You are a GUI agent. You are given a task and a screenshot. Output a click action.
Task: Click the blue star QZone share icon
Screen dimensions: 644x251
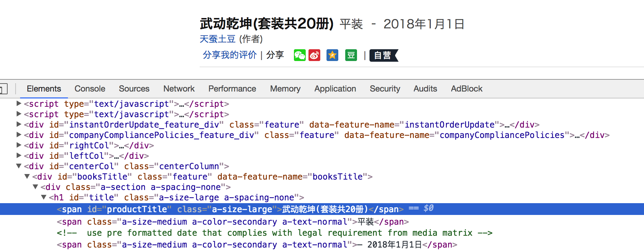pyautogui.click(x=332, y=55)
